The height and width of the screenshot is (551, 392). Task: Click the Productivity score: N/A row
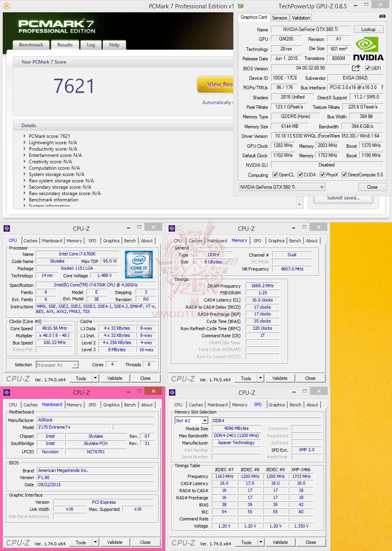point(53,149)
